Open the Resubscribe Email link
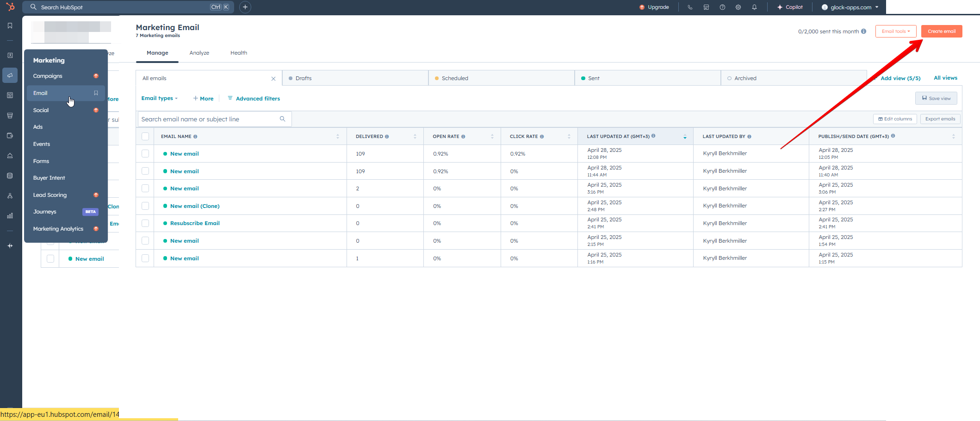 tap(195, 223)
